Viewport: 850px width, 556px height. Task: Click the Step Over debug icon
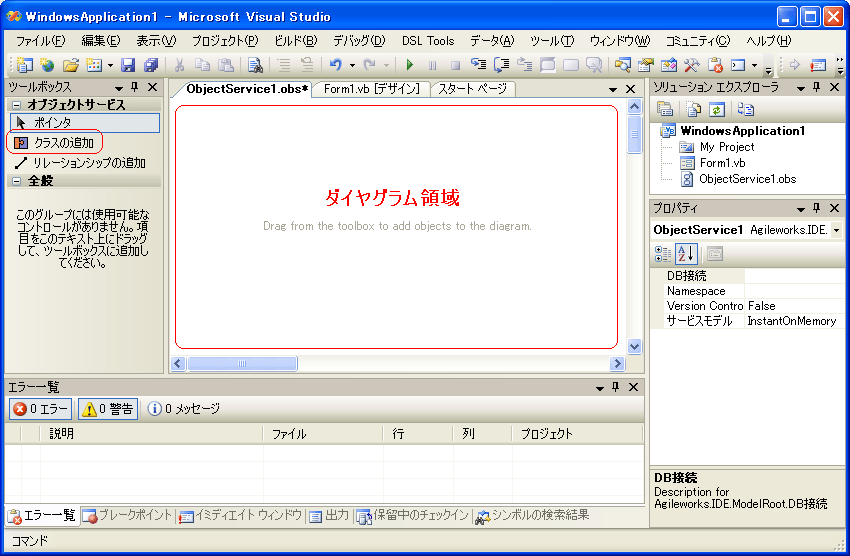(x=501, y=65)
